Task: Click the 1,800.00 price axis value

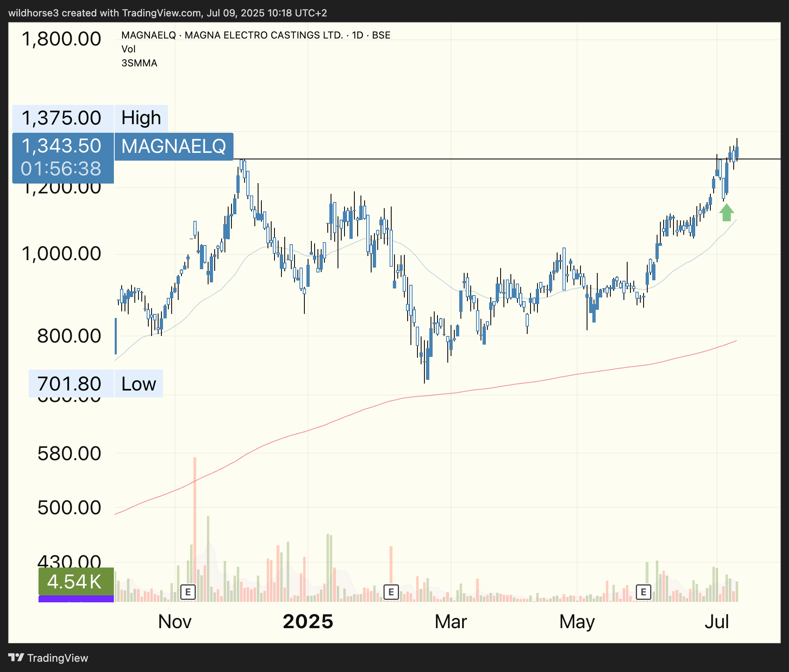Action: click(x=61, y=39)
